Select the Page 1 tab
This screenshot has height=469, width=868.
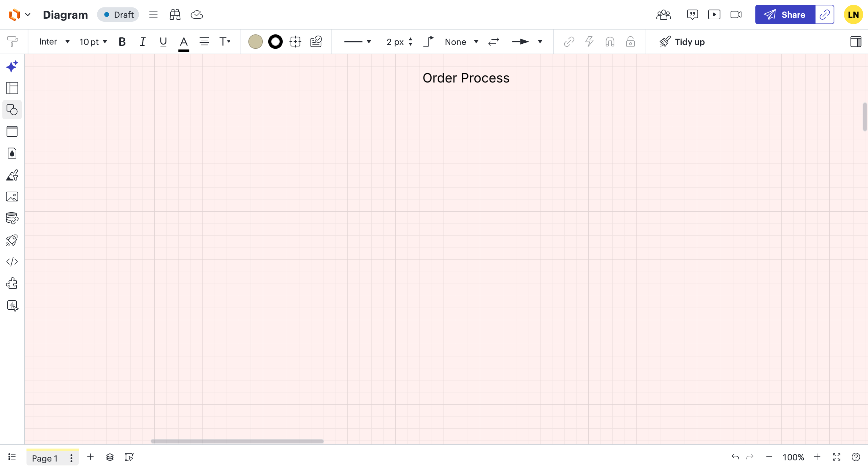(44, 458)
